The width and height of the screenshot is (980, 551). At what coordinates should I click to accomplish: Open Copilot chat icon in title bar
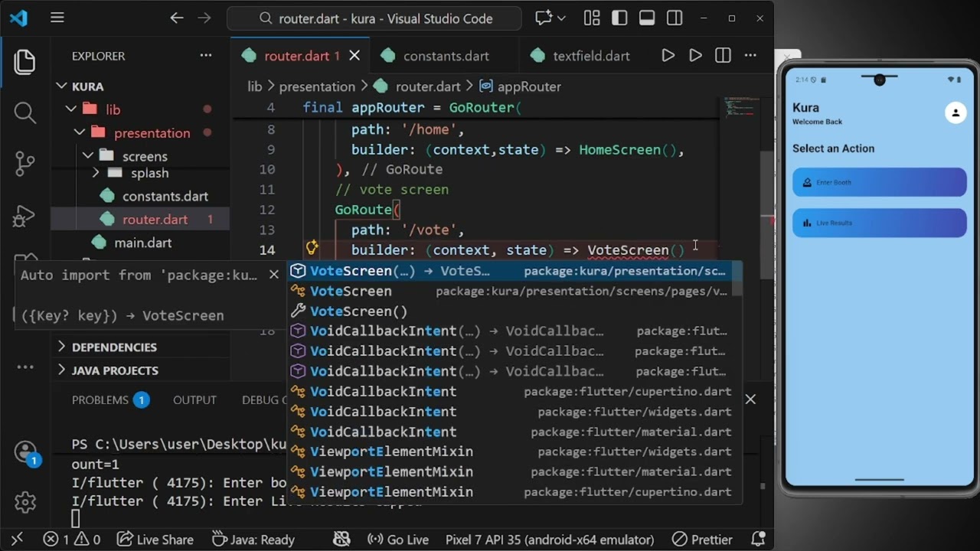click(544, 18)
